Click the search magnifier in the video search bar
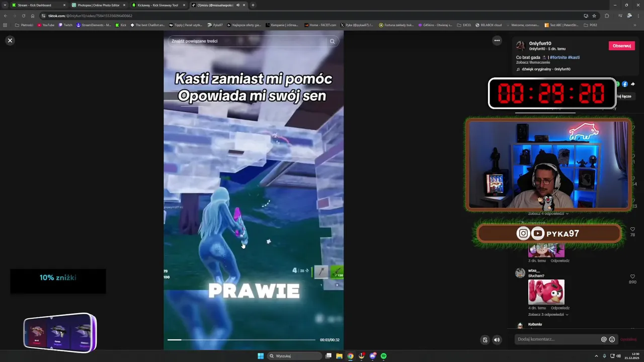The image size is (644, 362). 332,41
